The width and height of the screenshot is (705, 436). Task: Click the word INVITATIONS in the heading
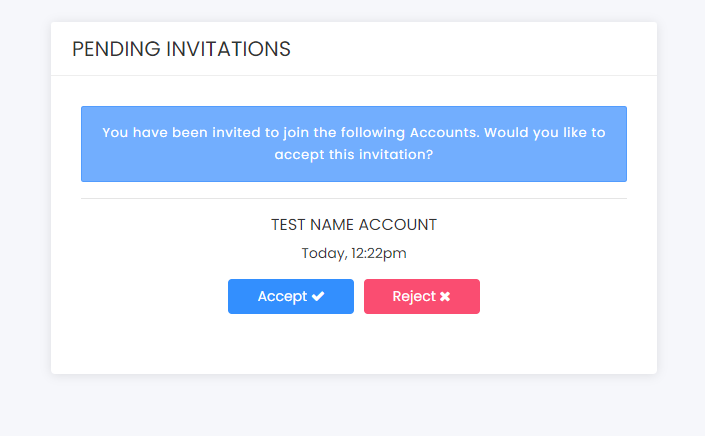[228, 49]
